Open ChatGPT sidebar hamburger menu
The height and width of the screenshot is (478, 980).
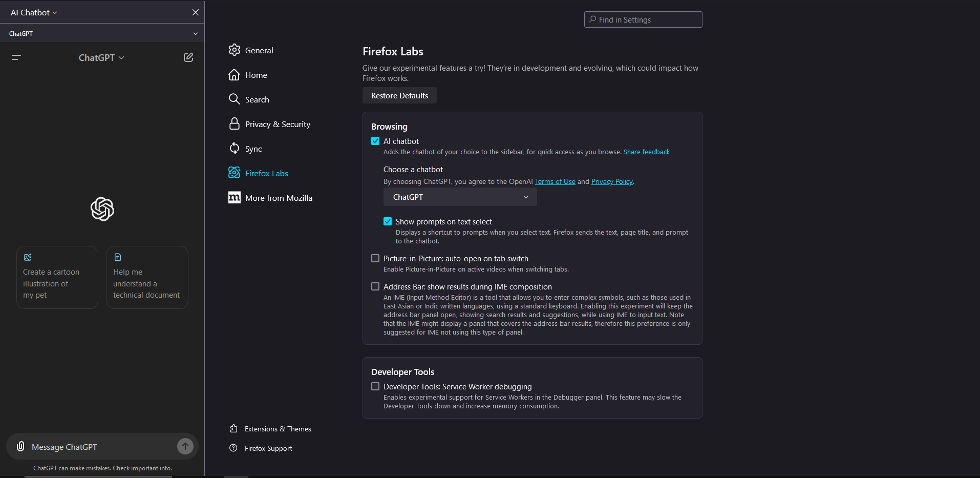pyautogui.click(x=16, y=57)
